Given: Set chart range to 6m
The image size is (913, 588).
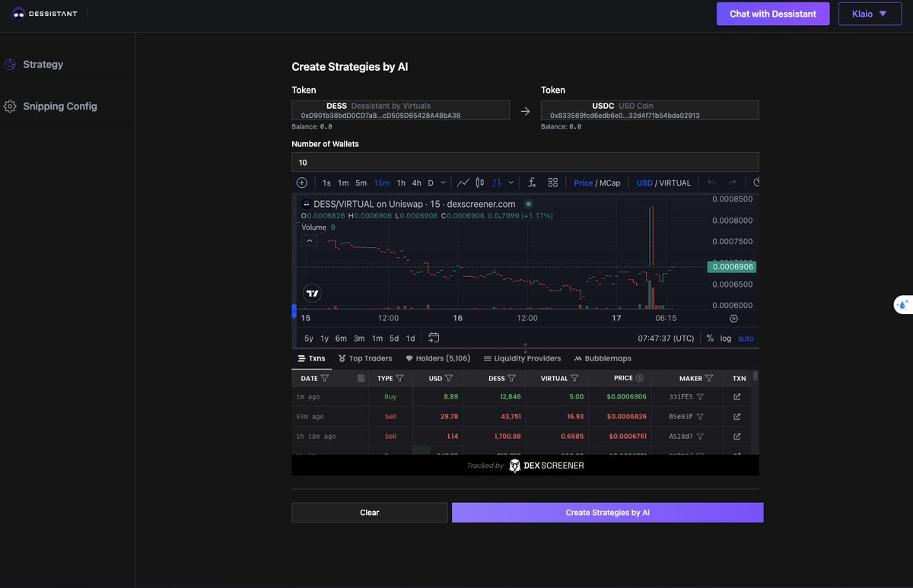Looking at the screenshot, I should coord(341,338).
